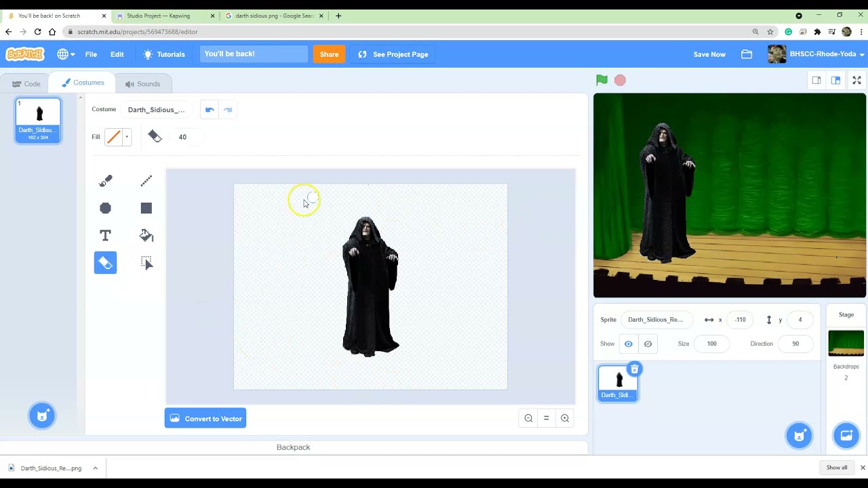Select the Circle tool
Screen dimensions: 868x488
coord(105,208)
